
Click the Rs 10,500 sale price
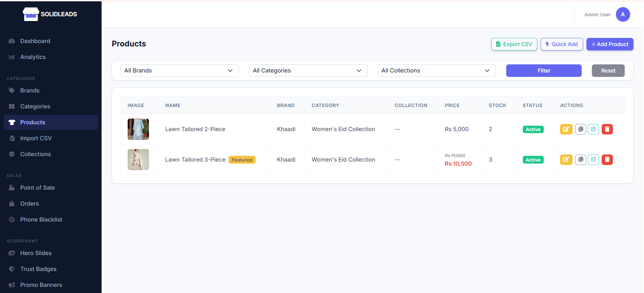coord(458,164)
